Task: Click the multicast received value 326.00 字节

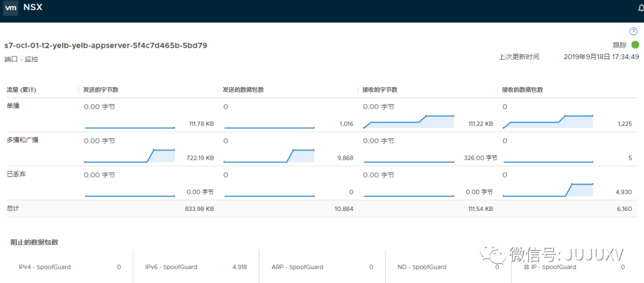Action: (481, 157)
